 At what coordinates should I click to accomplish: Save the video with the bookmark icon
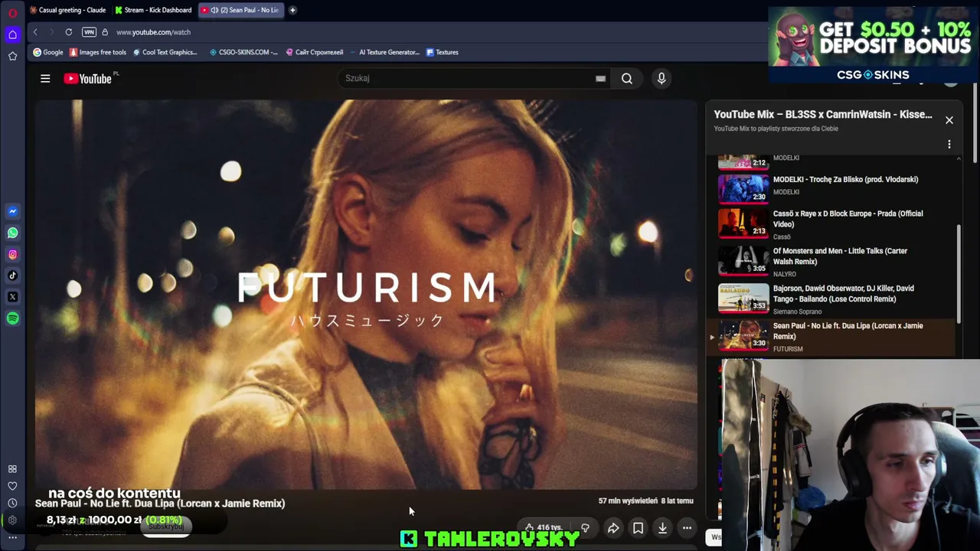pos(638,528)
